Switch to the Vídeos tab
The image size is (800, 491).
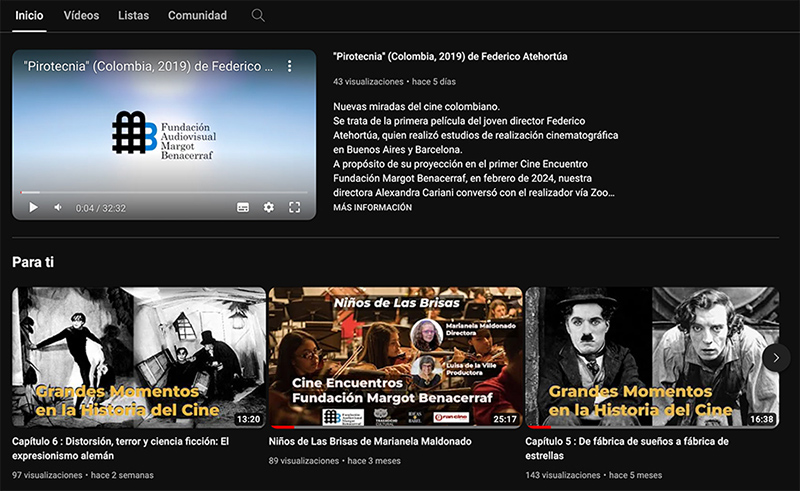tap(81, 16)
